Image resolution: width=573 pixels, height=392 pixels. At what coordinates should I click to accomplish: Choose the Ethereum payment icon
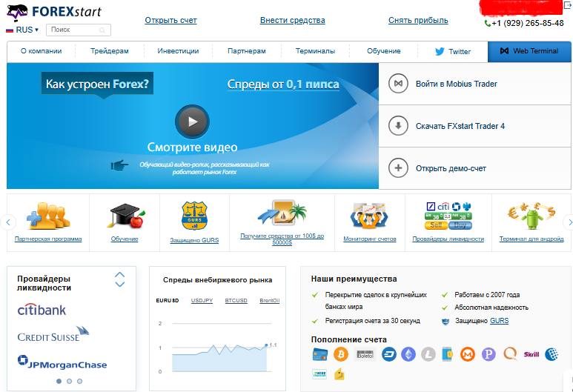point(408,354)
